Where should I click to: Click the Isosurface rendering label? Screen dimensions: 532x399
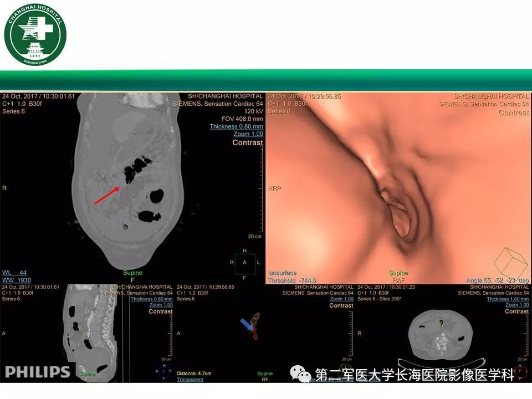click(282, 273)
